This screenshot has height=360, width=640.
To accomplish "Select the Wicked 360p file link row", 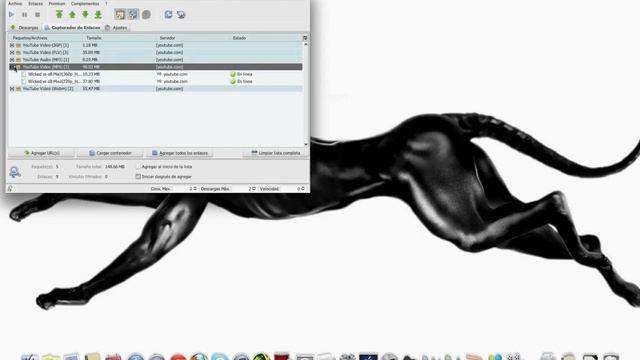I will [x=156, y=74].
